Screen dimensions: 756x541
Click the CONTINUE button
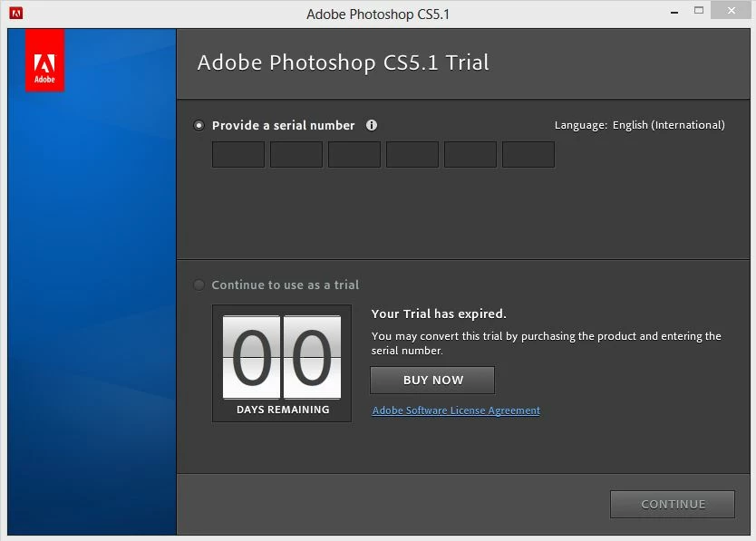[673, 504]
